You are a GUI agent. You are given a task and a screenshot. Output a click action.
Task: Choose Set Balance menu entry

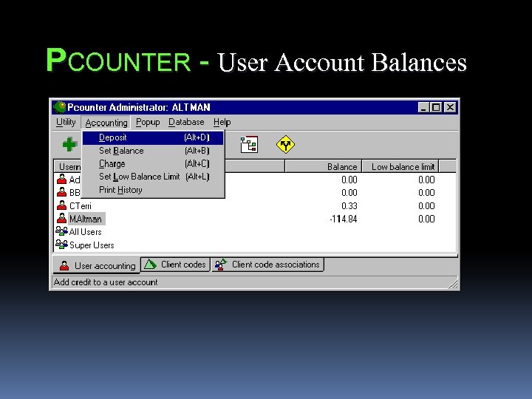pyautogui.click(x=153, y=151)
